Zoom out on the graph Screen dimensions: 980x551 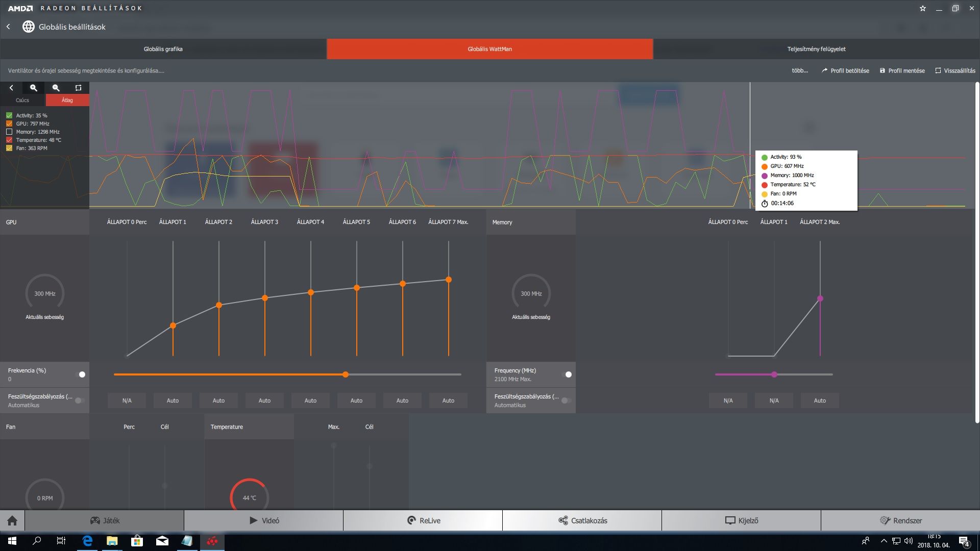click(x=56, y=88)
